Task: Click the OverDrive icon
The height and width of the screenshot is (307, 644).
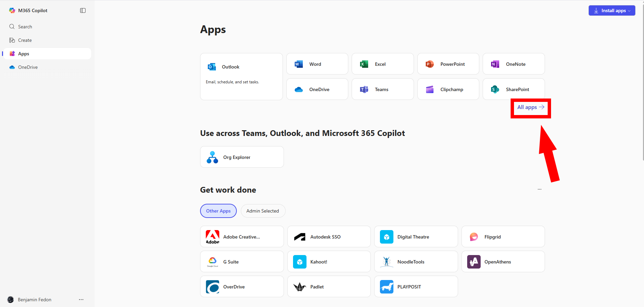Action: (213, 287)
